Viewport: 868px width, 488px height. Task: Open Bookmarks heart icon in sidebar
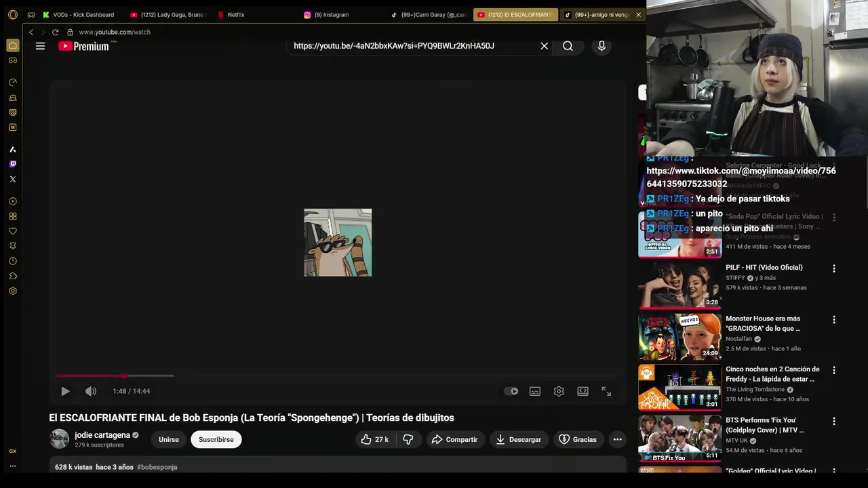12,231
